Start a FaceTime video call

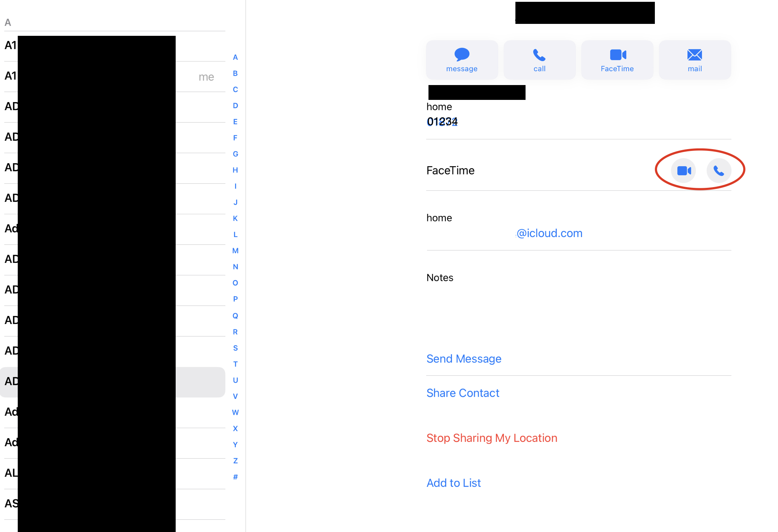pyautogui.click(x=683, y=170)
